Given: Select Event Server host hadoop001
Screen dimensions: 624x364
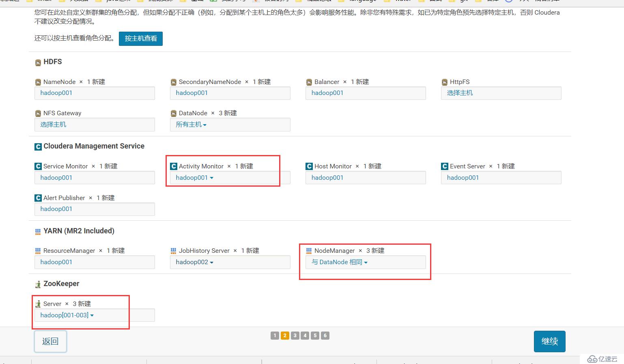Looking at the screenshot, I should pyautogui.click(x=463, y=178).
